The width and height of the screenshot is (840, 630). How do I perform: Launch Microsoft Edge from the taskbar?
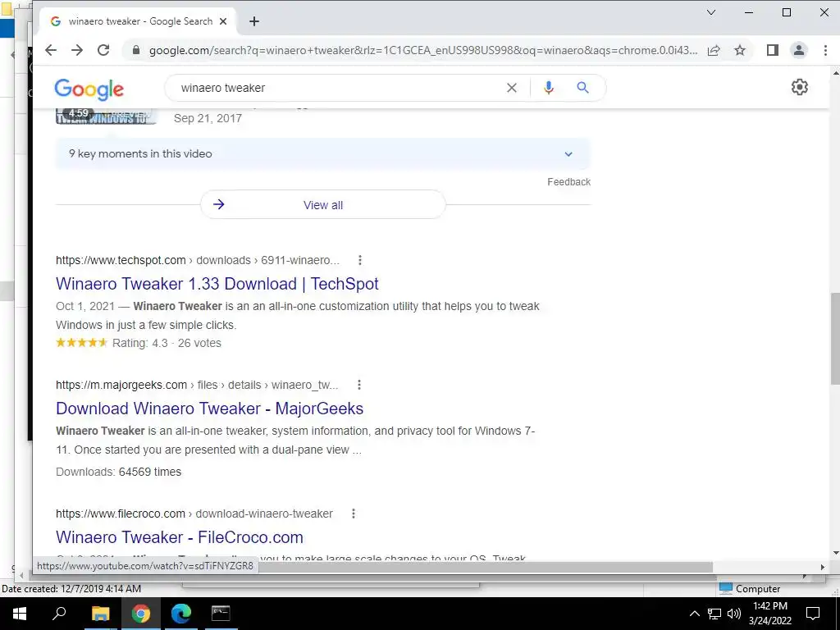[181, 614]
